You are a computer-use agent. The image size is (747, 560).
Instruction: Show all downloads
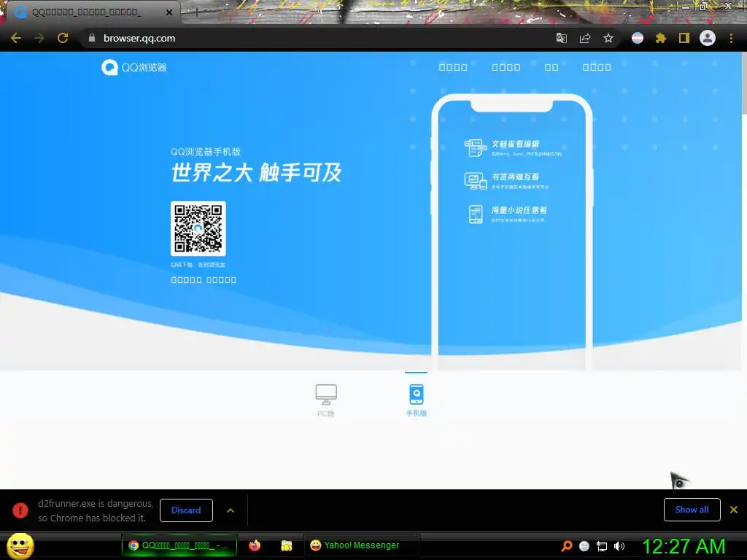pos(692,510)
